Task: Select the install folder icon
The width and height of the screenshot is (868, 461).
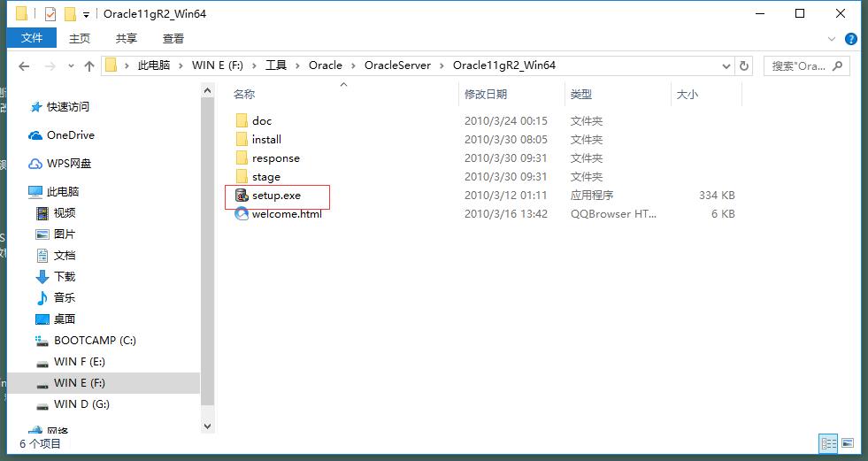Action: point(242,140)
